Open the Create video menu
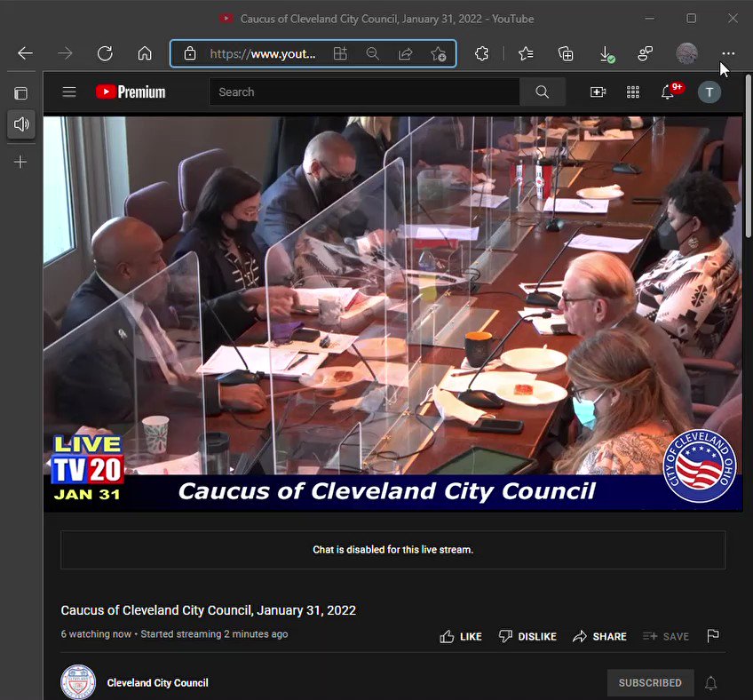 tap(598, 91)
